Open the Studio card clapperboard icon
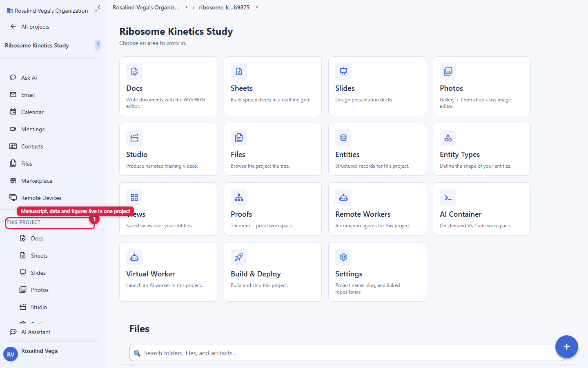The width and height of the screenshot is (588, 368). tap(134, 138)
